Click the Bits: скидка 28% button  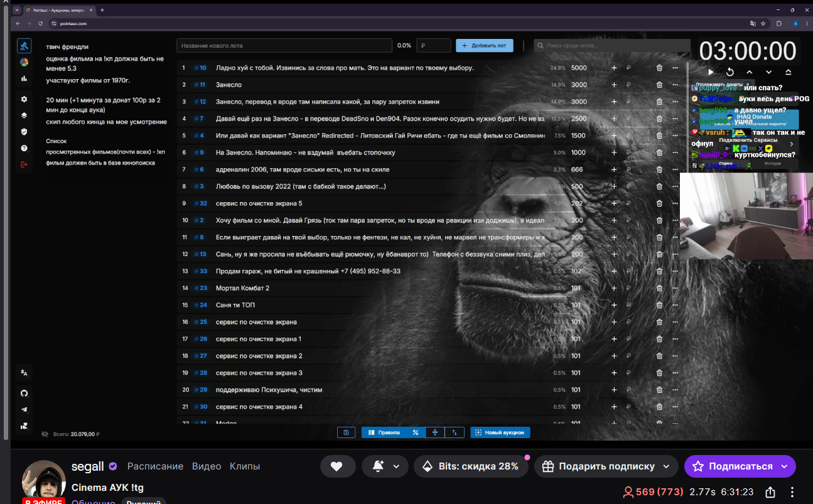pos(471,466)
